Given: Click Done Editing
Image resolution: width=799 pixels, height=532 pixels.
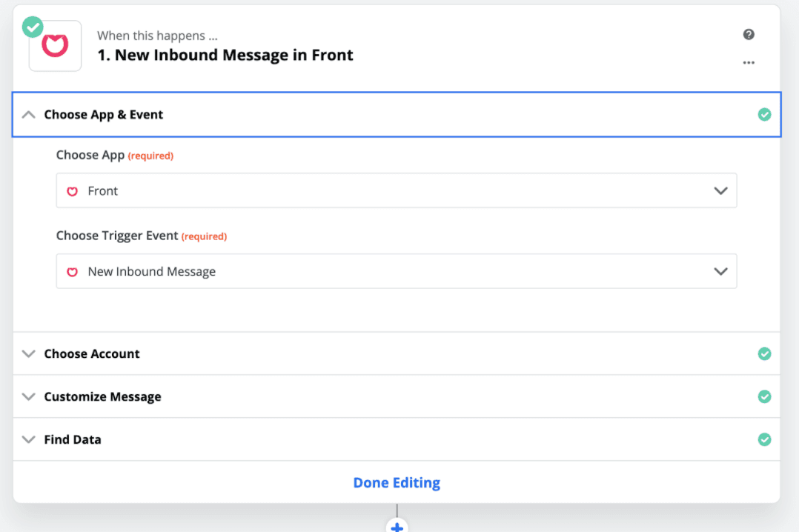Looking at the screenshot, I should [x=397, y=482].
